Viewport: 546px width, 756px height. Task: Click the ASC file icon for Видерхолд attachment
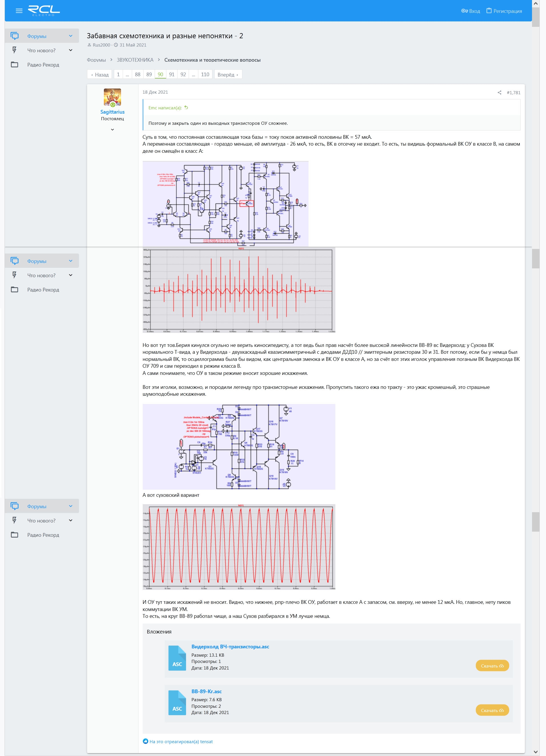(x=177, y=658)
